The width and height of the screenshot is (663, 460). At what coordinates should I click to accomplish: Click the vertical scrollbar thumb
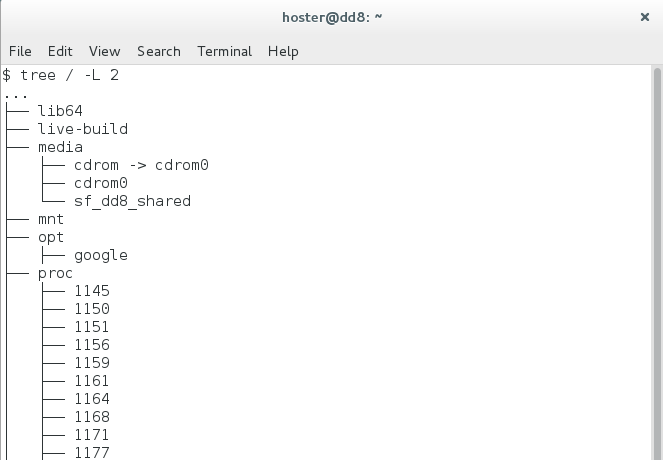(x=657, y=264)
